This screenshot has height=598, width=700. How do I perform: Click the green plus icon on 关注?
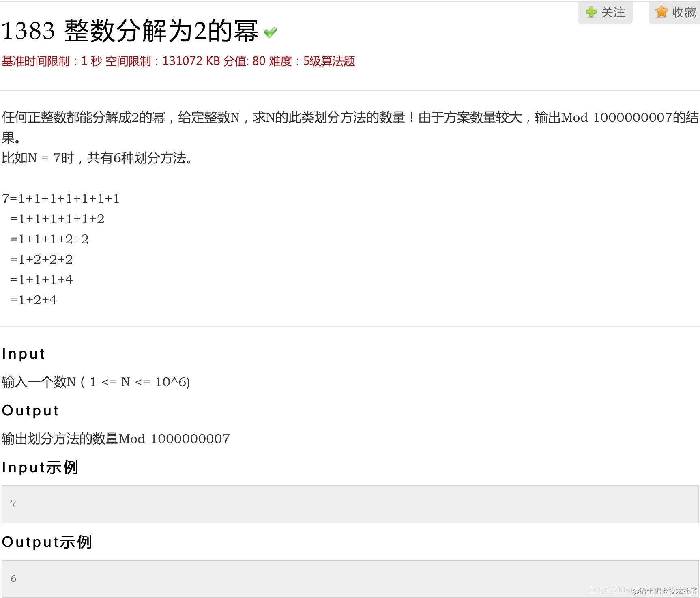[591, 12]
